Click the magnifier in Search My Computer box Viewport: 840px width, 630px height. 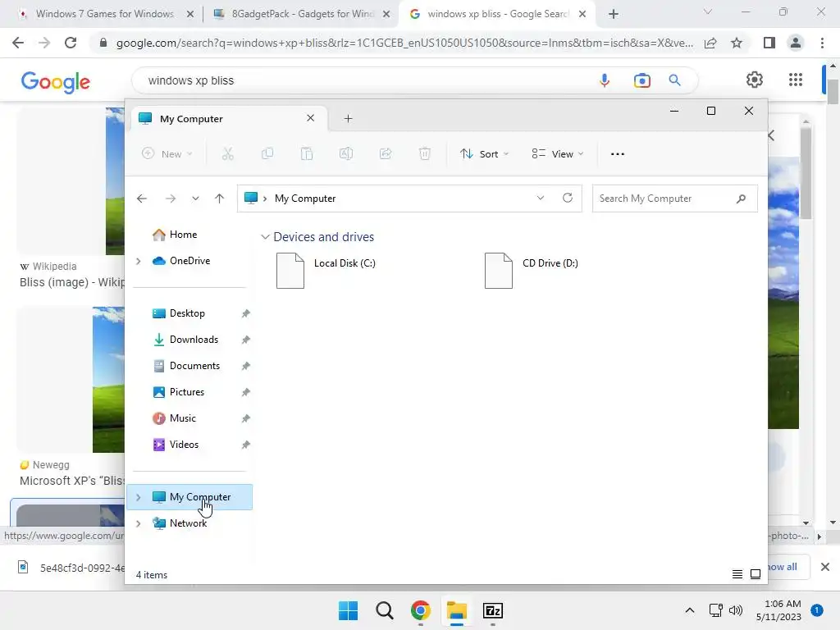(741, 199)
